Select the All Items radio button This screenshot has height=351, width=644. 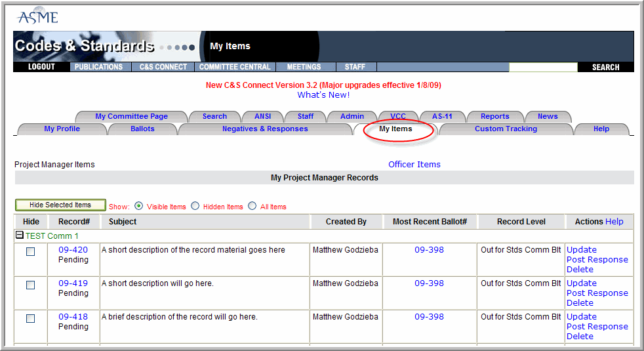pyautogui.click(x=252, y=206)
